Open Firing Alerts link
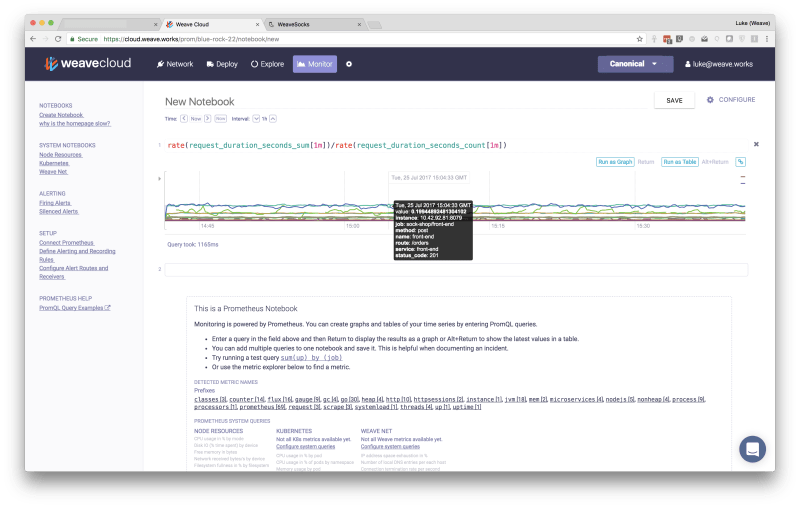The width and height of the screenshot is (800, 507). pyautogui.click(x=55, y=203)
